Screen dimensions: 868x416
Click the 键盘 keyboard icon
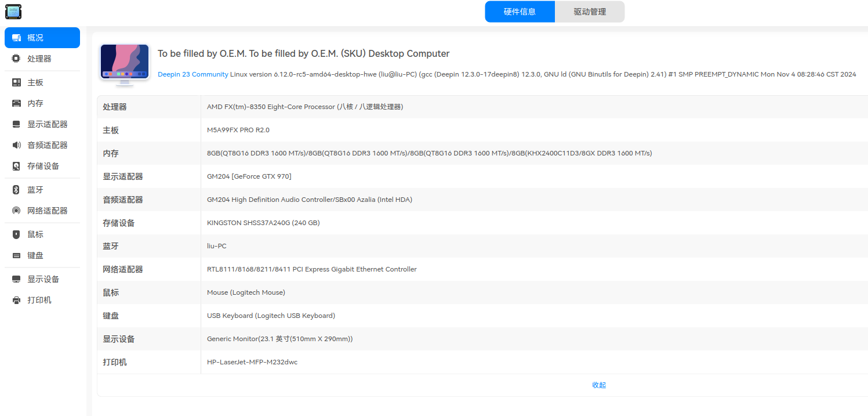[x=17, y=255]
